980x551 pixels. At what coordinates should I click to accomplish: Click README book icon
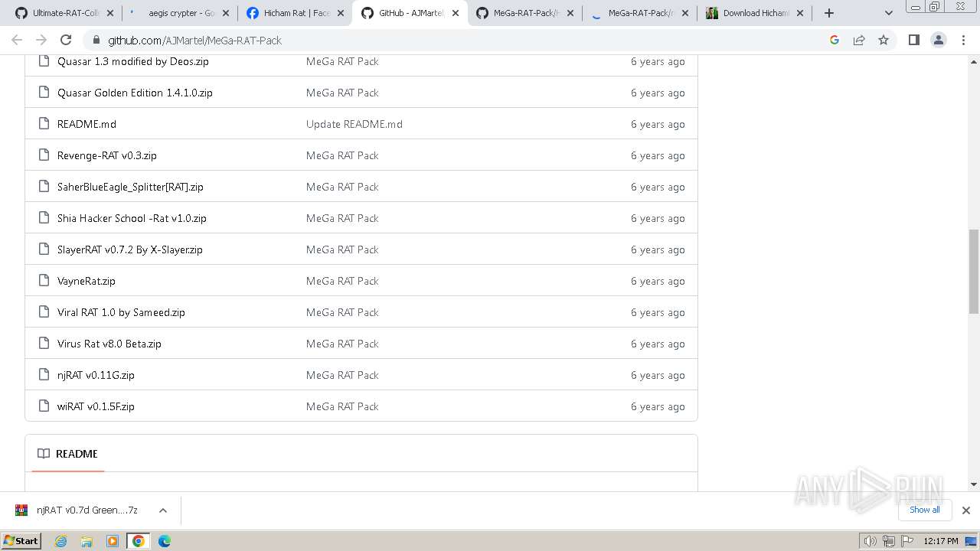point(44,454)
